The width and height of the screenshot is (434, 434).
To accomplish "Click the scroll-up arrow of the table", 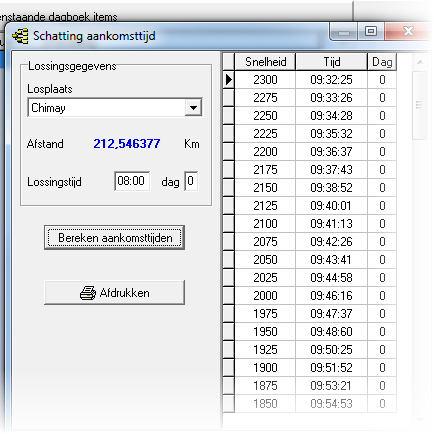I will click(x=420, y=62).
